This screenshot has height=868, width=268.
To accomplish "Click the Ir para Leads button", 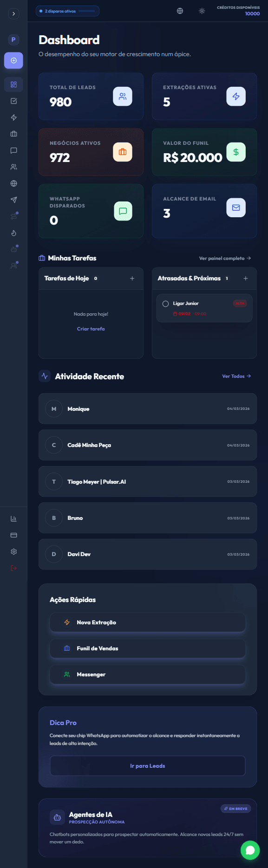I will point(147,766).
